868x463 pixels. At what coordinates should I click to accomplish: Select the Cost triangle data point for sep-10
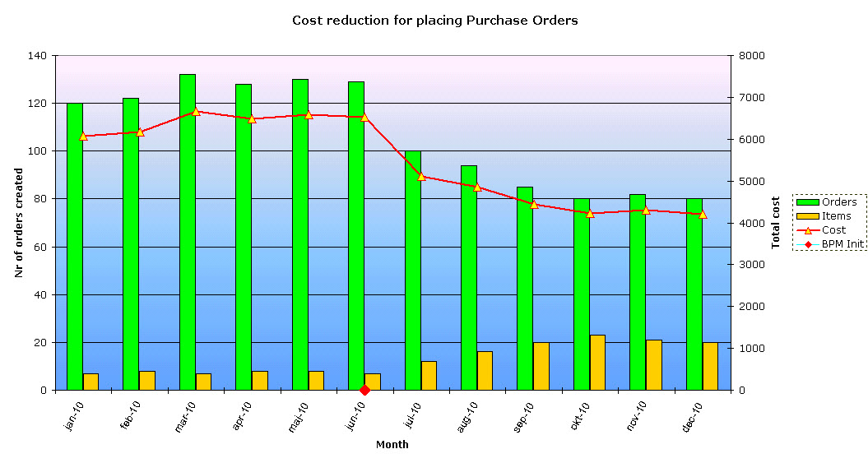coord(534,204)
